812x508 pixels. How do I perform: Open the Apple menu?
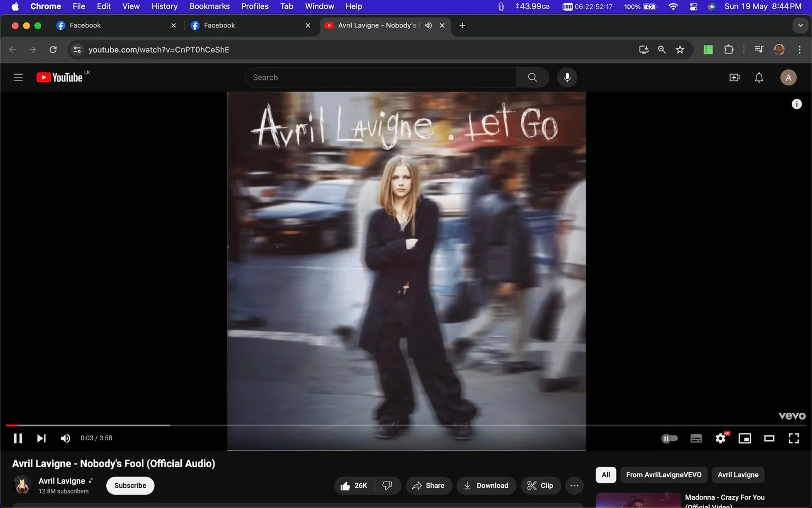[15, 6]
